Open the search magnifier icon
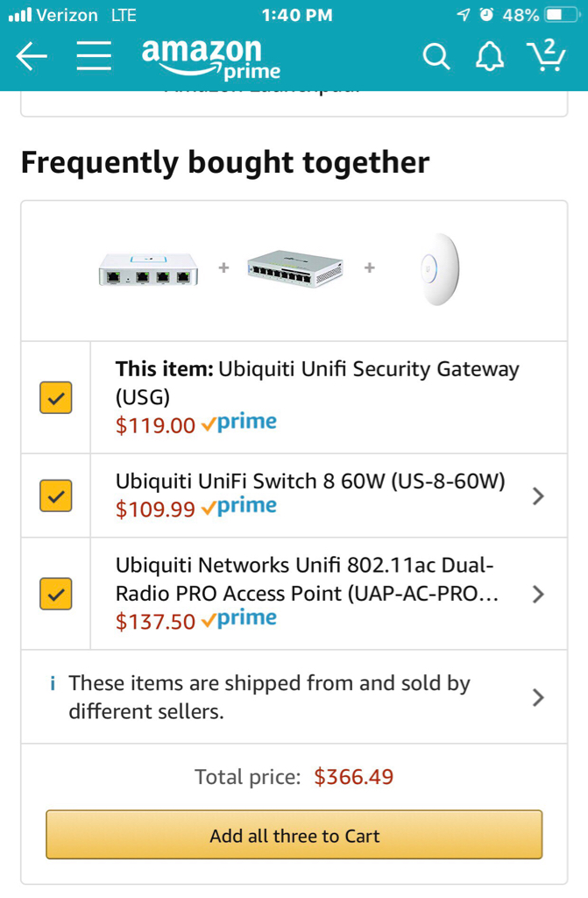Viewport: 588px width, 898px height. (x=435, y=58)
